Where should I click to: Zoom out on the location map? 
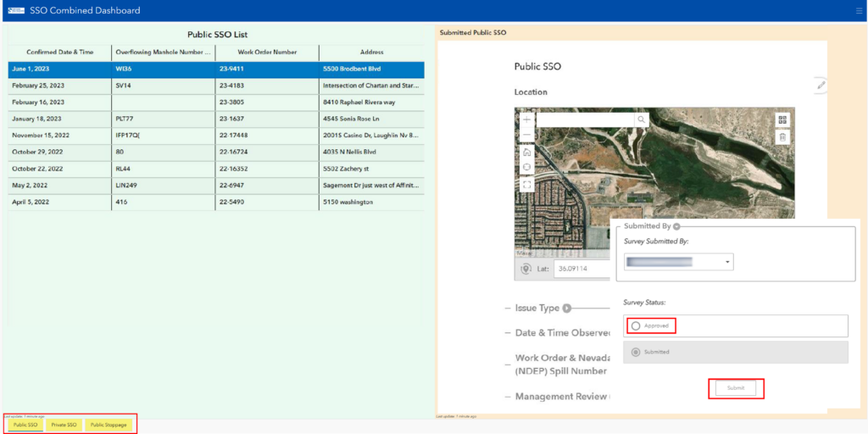(526, 135)
